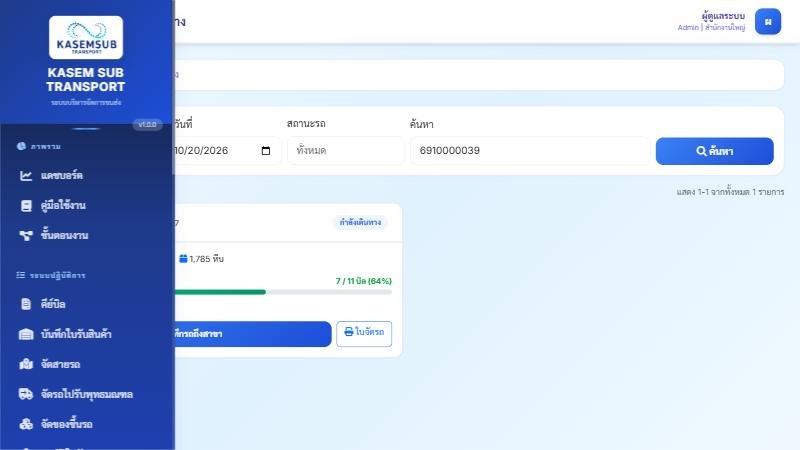Viewport: 800px width, 450px height.
Task: Open the สถานะรถ status dropdown
Action: 346,151
